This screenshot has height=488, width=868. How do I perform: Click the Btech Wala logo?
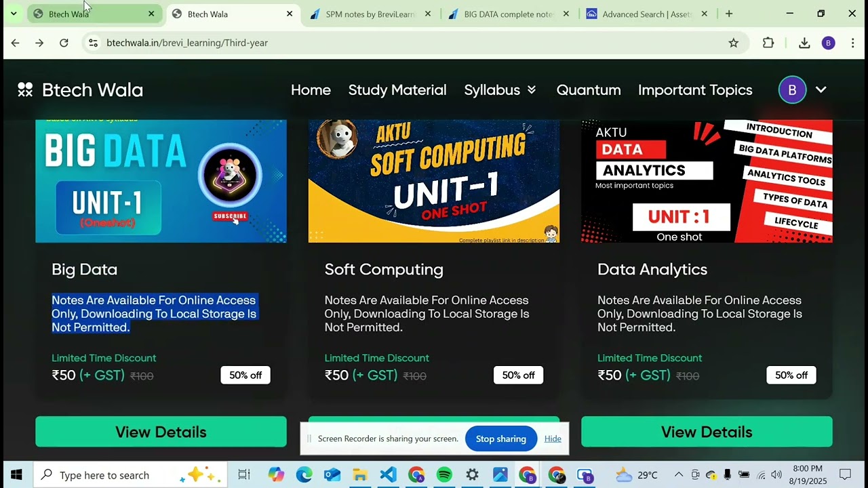click(x=81, y=89)
